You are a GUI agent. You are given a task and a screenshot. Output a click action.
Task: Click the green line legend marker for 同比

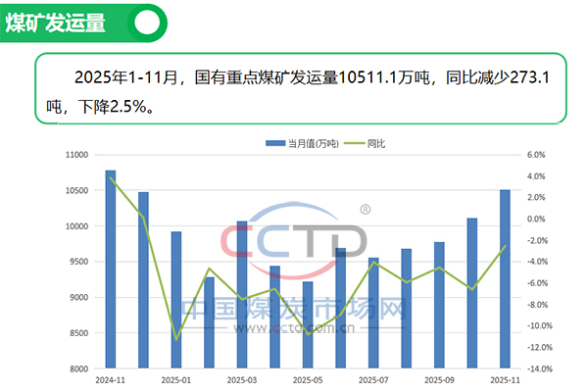click(356, 144)
